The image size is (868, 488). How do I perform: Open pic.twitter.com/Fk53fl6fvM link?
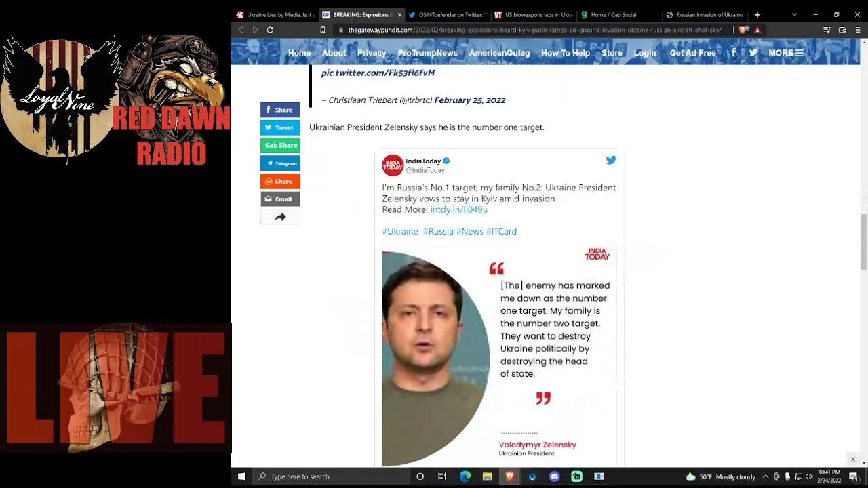click(x=378, y=73)
